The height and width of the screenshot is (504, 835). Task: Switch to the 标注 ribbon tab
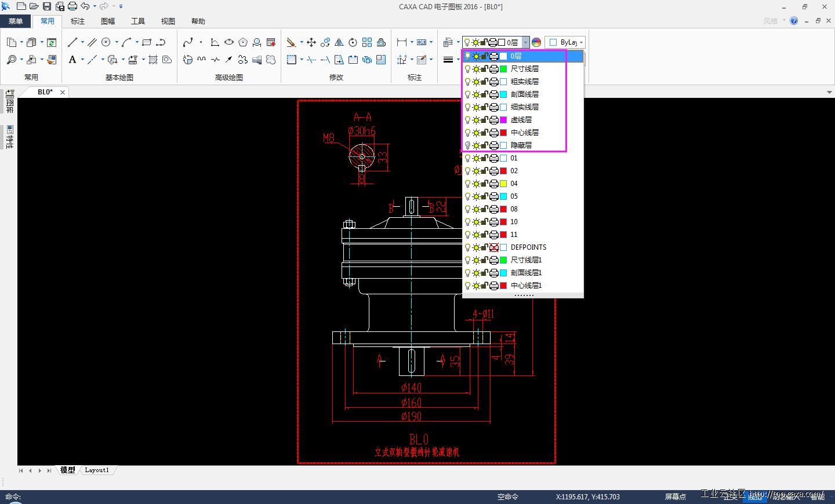click(x=77, y=21)
